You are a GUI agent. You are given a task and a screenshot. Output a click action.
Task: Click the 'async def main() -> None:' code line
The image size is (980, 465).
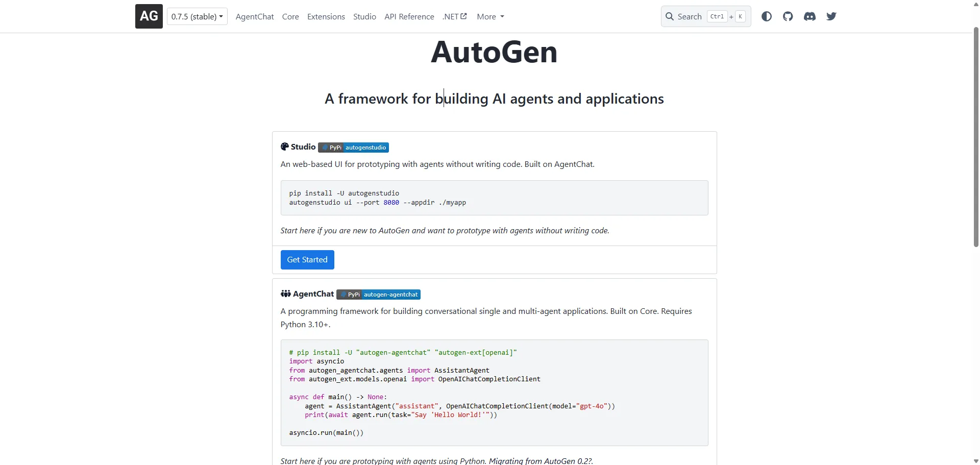[338, 397]
